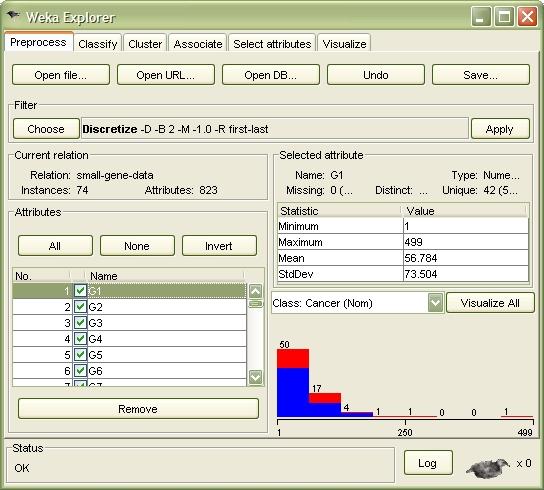The image size is (544, 490).
Task: Toggle checkbox for attribute G6
Action: pos(80,370)
